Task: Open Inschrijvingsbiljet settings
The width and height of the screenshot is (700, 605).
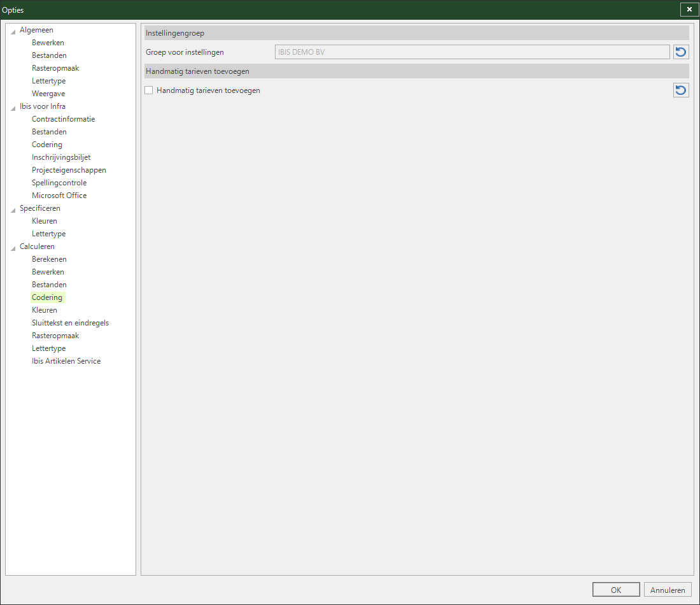Action: 61,157
